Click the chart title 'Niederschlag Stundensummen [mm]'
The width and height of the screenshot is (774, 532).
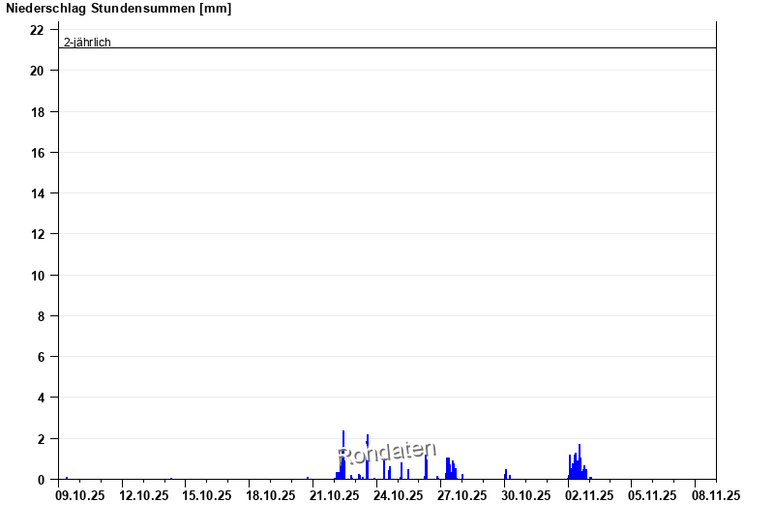(119, 9)
